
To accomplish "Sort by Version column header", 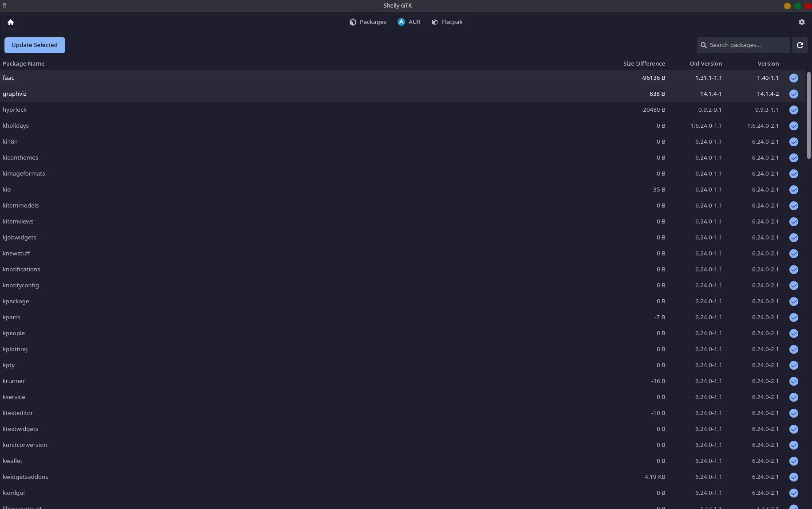I will (768, 64).
